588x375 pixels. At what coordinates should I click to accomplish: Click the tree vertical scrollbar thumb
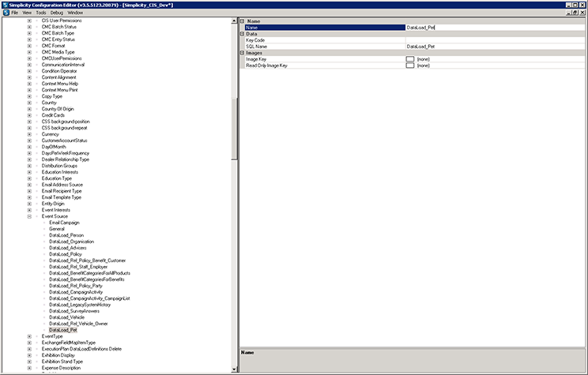pyautogui.click(x=235, y=129)
